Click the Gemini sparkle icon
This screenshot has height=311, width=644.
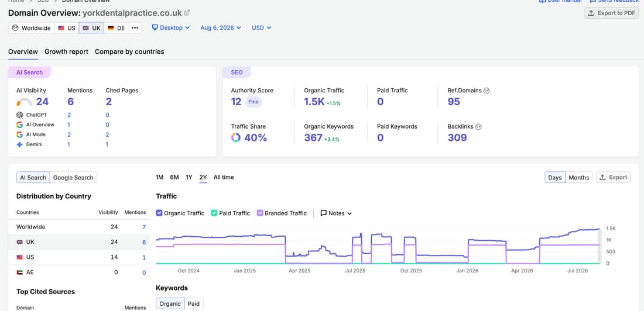tap(19, 144)
